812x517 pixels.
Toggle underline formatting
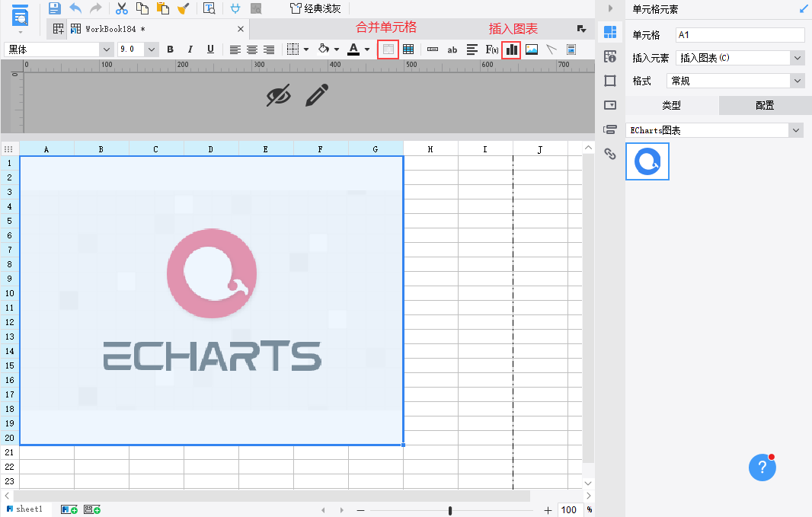tap(210, 49)
